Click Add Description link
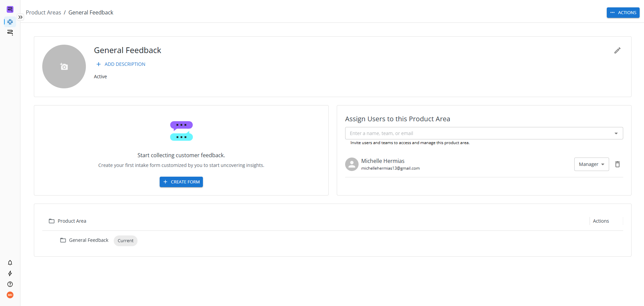The image size is (644, 306). click(x=121, y=64)
